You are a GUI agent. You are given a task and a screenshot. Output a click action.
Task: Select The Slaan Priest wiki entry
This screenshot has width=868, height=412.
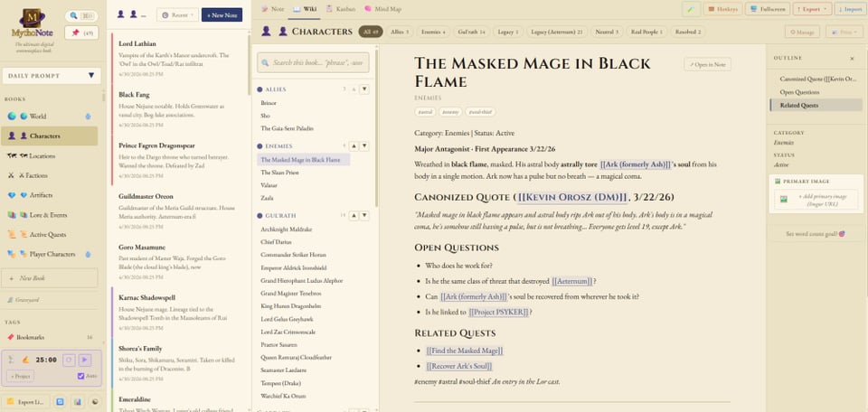(279, 173)
